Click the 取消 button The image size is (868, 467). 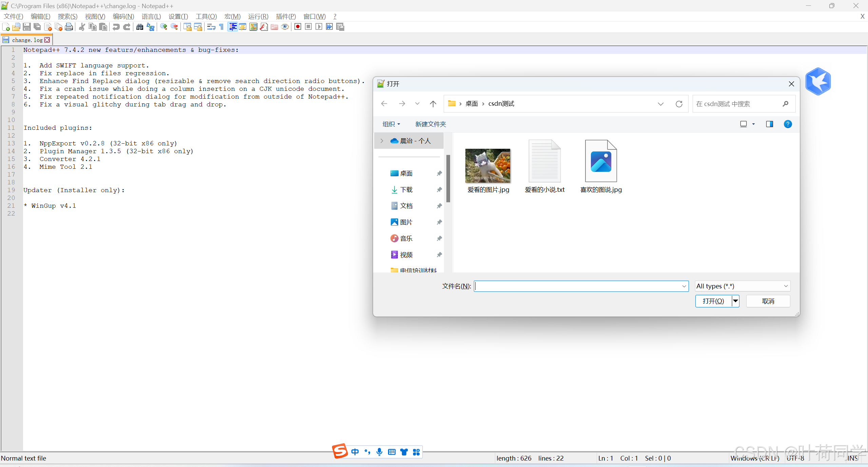pos(768,301)
